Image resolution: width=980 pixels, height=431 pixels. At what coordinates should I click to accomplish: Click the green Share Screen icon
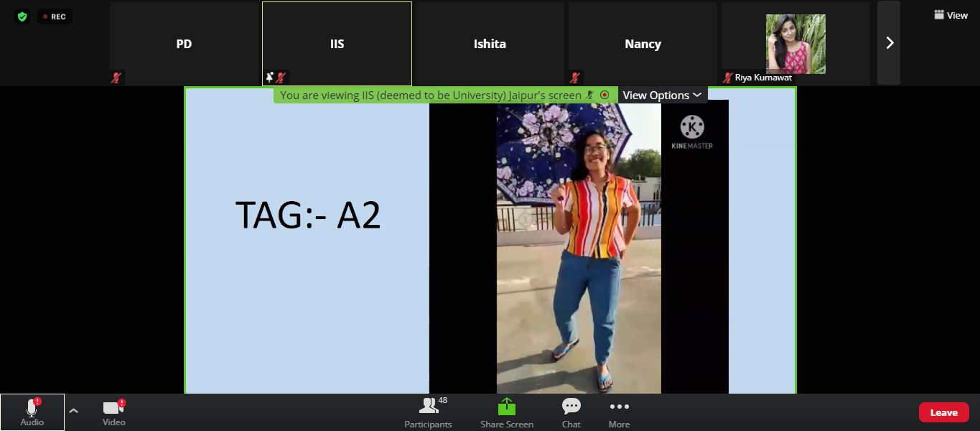click(507, 407)
